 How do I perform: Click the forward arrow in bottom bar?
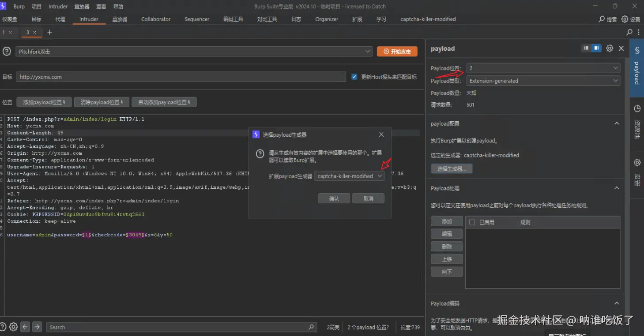pos(37,327)
